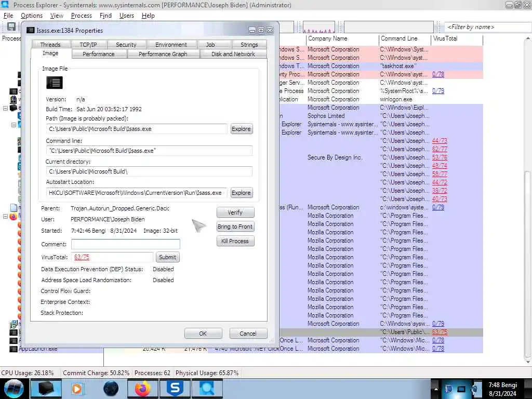This screenshot has width=532, height=399.
Task: Click the rightmost tray icon beside the clock
Action: [475, 389]
